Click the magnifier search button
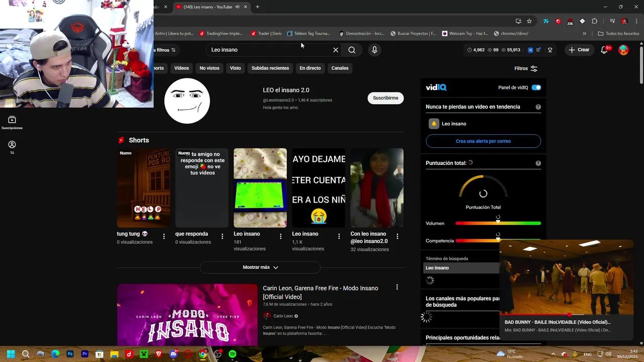The height and width of the screenshot is (362, 644). pos(352,50)
